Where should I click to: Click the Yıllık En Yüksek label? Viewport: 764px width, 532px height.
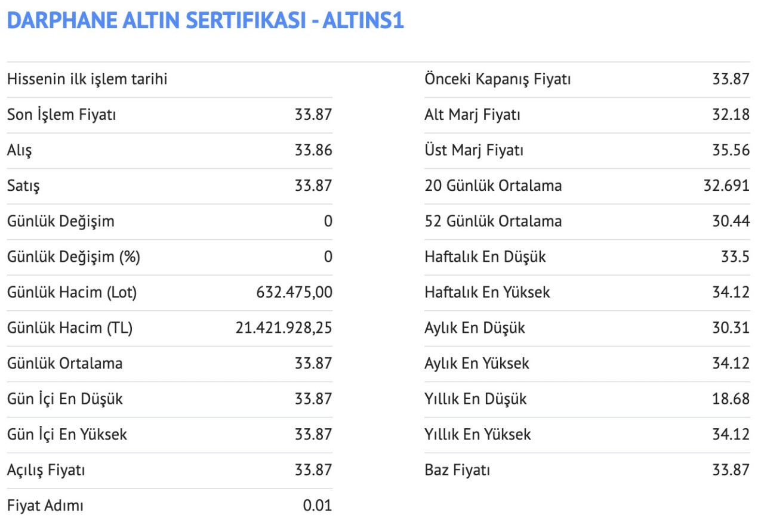click(x=478, y=435)
